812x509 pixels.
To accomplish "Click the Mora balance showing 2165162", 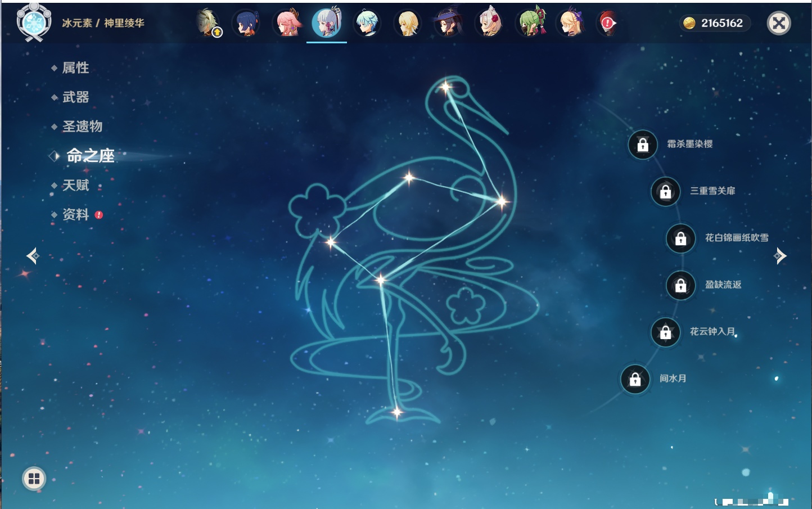I will point(714,23).
